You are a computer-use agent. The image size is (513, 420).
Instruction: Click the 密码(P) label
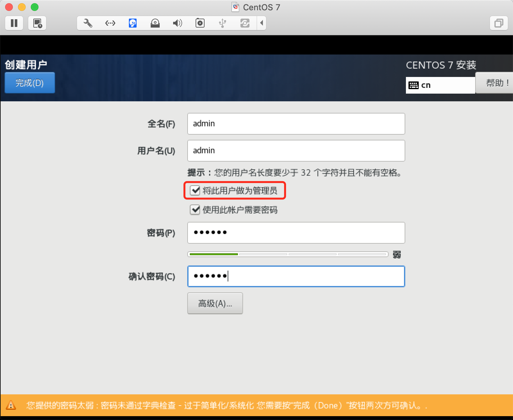pos(161,233)
